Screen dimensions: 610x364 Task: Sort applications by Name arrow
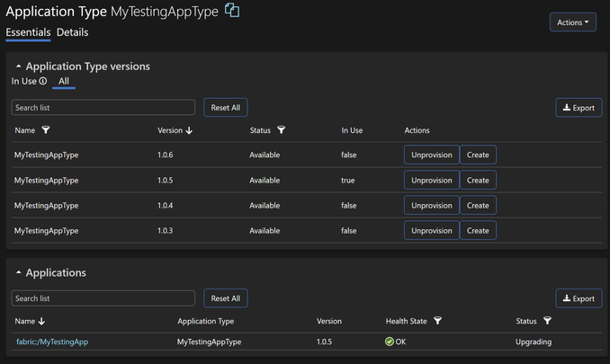pyautogui.click(x=42, y=321)
